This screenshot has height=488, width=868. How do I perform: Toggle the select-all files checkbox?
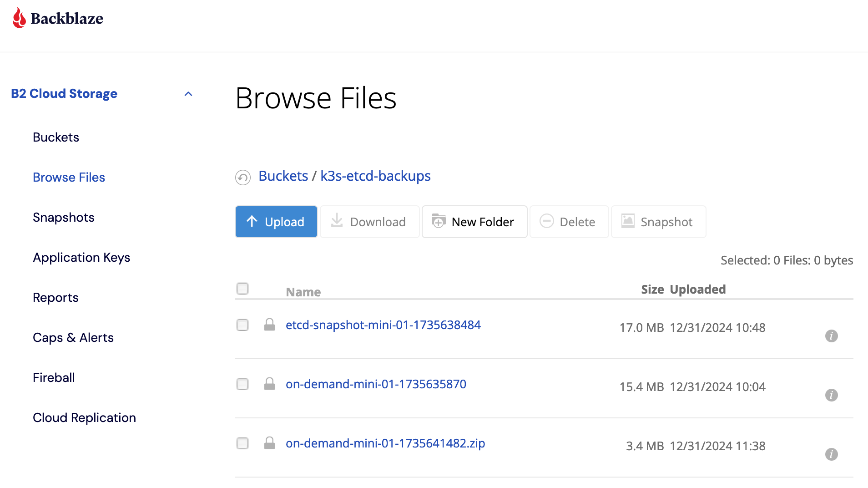click(x=242, y=289)
